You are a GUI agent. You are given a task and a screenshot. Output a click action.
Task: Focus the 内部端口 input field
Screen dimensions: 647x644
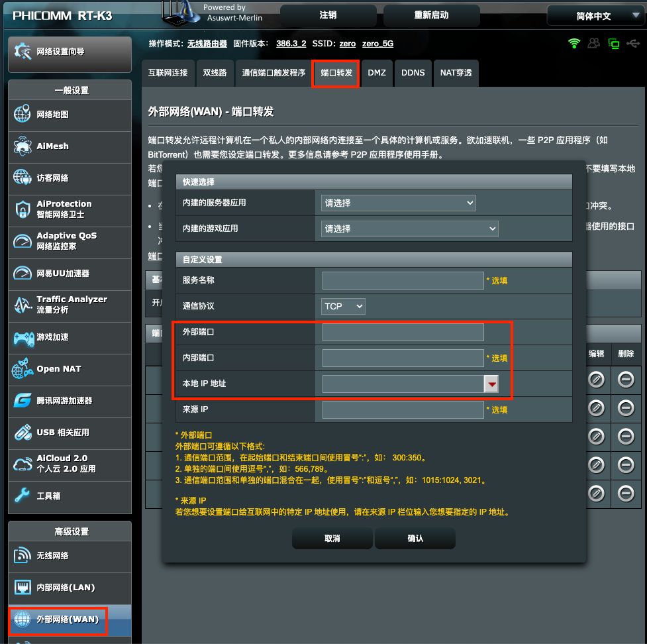(403, 358)
